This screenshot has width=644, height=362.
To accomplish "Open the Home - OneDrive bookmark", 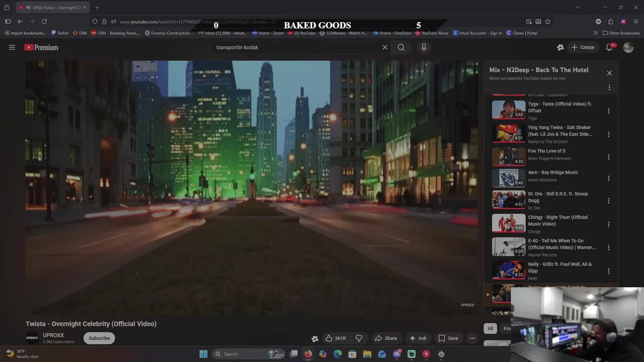I will pyautogui.click(x=392, y=33).
